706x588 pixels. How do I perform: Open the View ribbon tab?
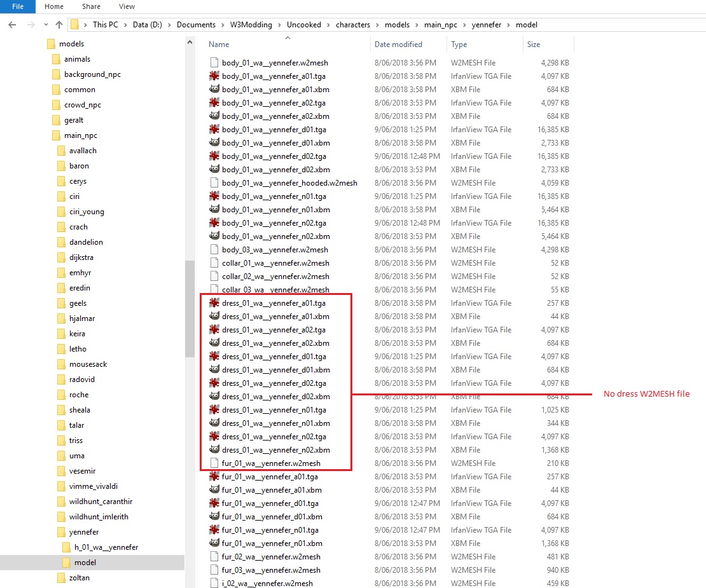click(x=127, y=6)
